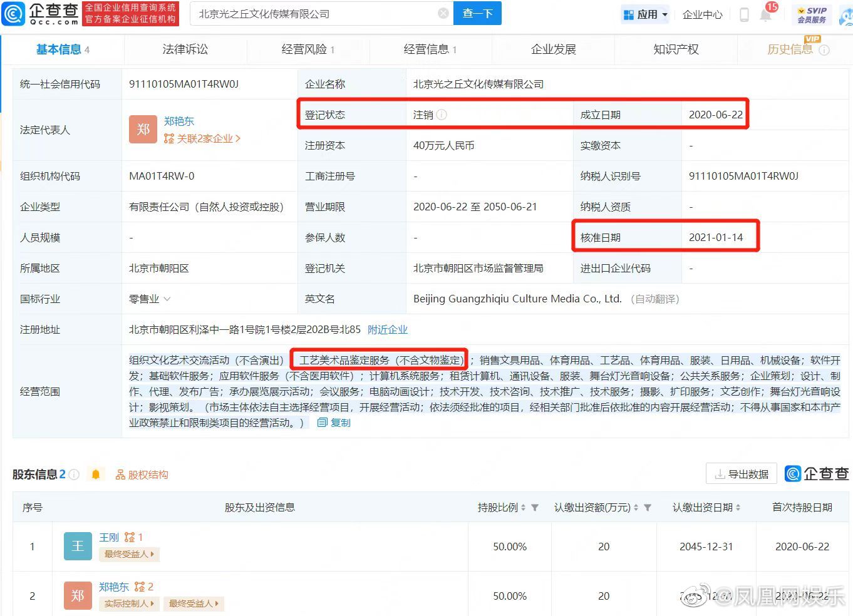The height and width of the screenshot is (616, 853).
Task: Expand 最终受益人 tag for 郑艳东
Action: [194, 603]
